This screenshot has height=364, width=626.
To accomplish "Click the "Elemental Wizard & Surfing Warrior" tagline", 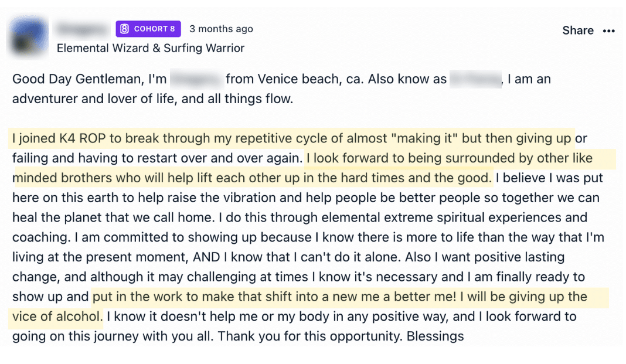I will [151, 48].
